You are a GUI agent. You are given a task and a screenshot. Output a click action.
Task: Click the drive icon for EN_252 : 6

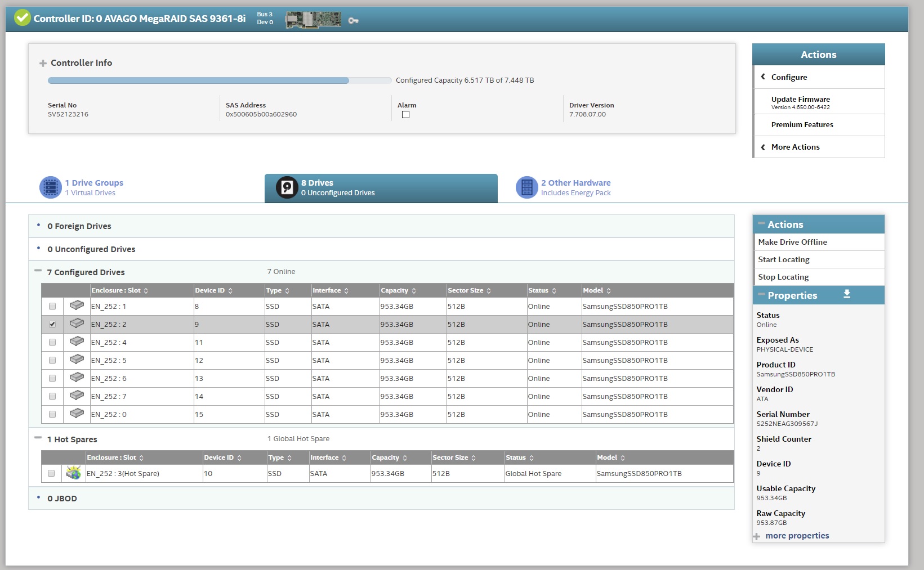[x=77, y=378]
